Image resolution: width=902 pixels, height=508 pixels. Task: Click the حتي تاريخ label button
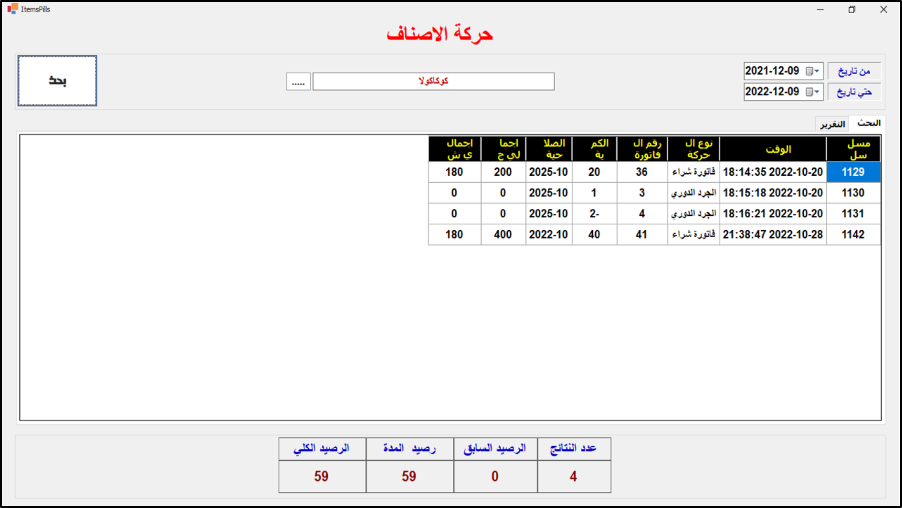854,92
